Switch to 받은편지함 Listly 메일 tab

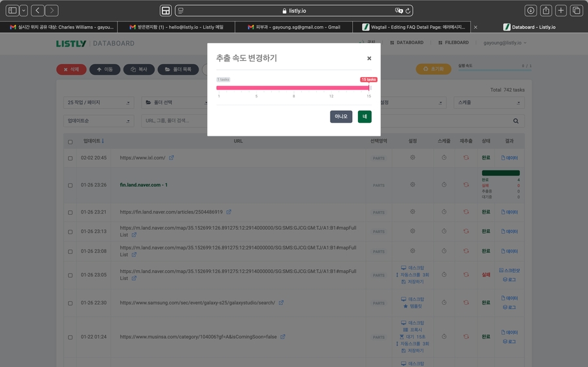click(176, 27)
